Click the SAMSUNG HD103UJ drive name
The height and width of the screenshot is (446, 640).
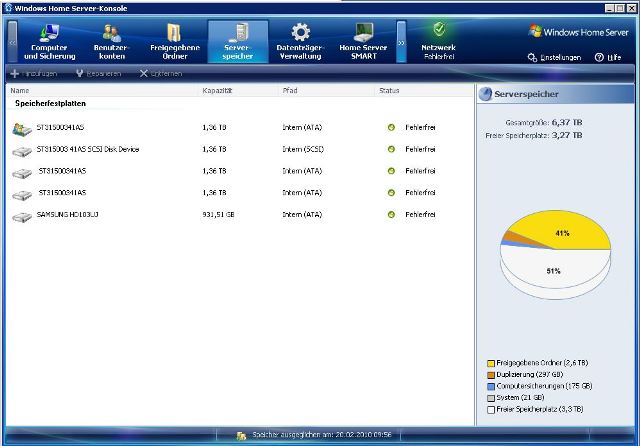(67, 214)
